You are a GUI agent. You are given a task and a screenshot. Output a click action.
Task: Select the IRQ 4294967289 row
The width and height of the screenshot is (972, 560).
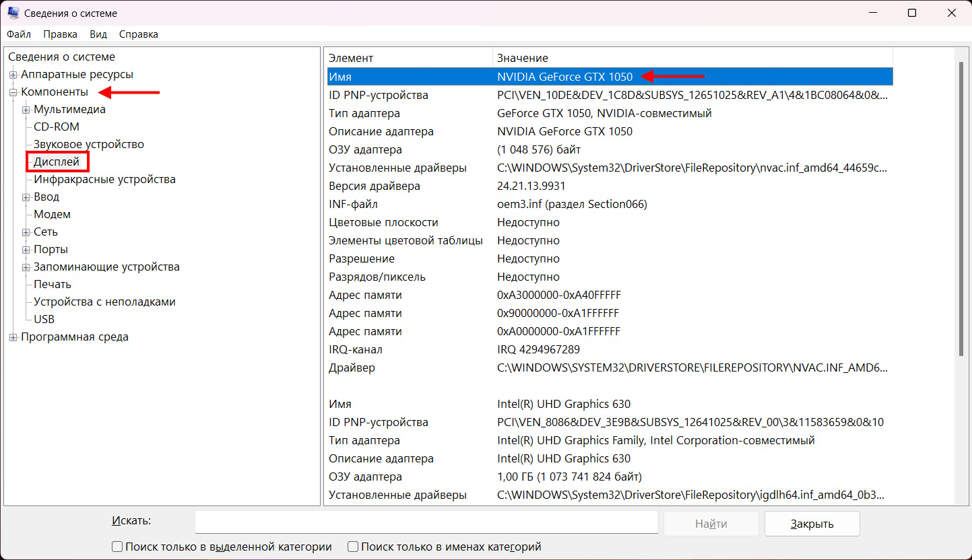(x=609, y=349)
